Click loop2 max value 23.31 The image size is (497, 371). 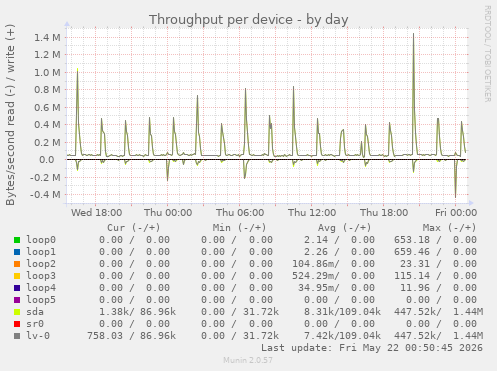coord(415,264)
